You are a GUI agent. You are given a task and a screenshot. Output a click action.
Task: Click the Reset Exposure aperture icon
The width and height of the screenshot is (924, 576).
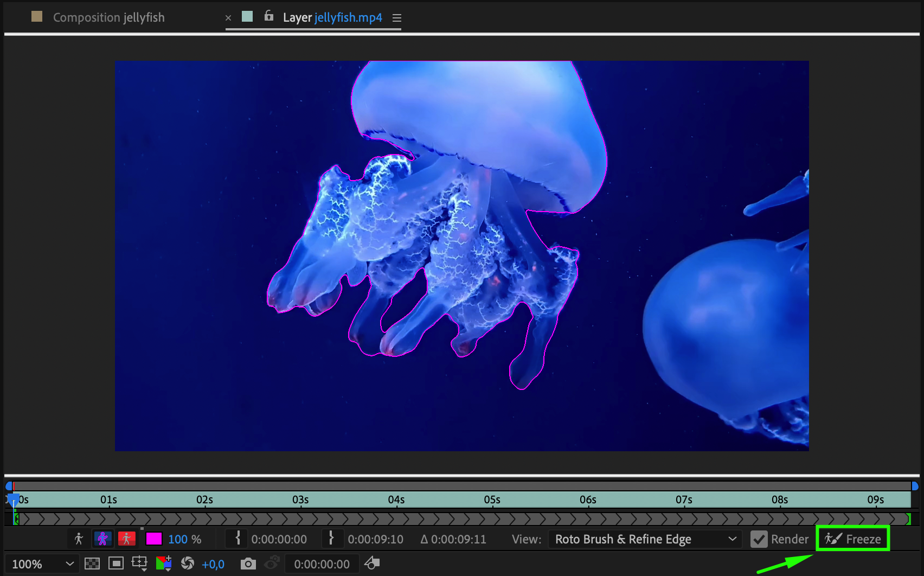click(188, 564)
